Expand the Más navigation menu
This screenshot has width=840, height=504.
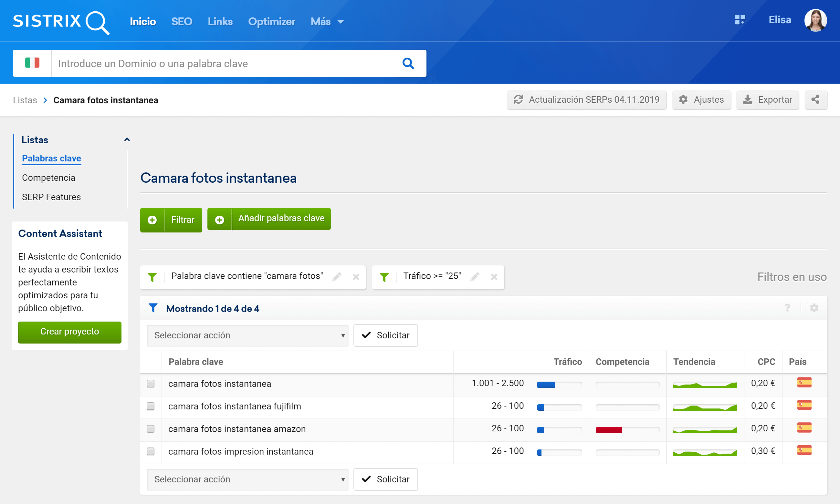point(327,22)
